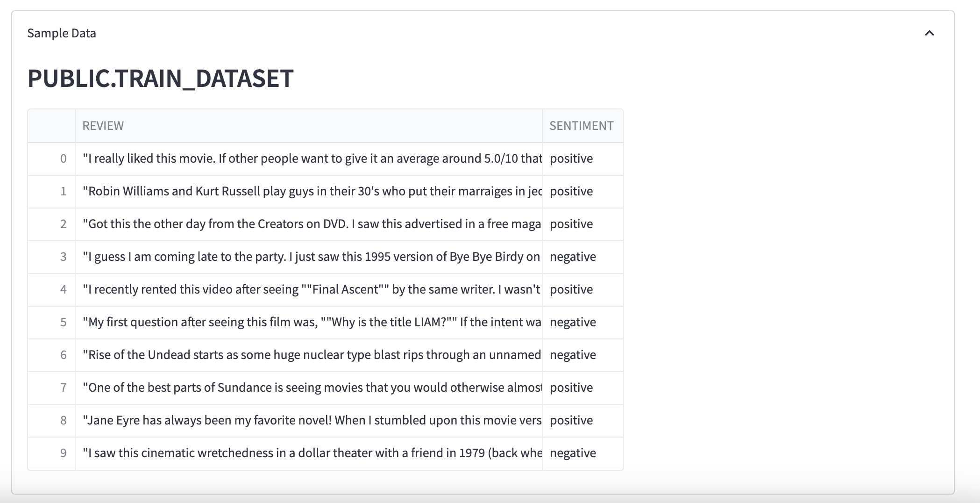Click row index 5 cell
This screenshot has width=980, height=503.
[x=52, y=322]
